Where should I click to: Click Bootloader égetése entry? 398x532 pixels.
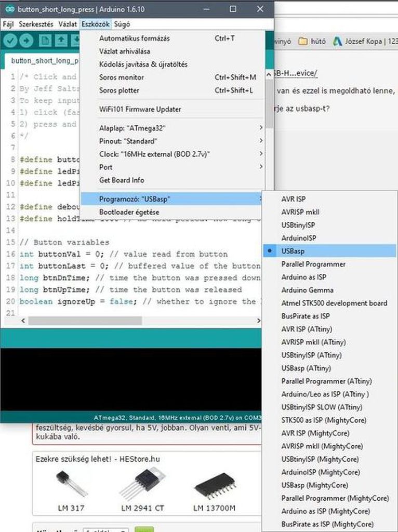(x=173, y=212)
